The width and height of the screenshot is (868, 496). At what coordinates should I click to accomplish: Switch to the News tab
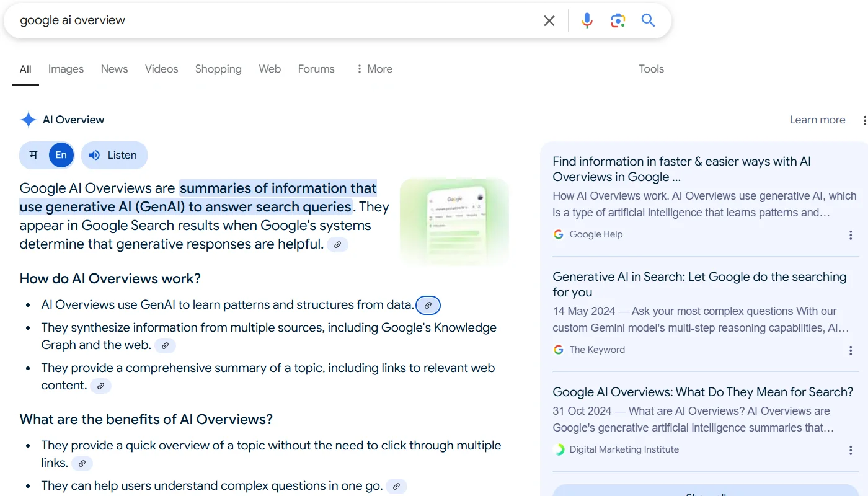115,69
